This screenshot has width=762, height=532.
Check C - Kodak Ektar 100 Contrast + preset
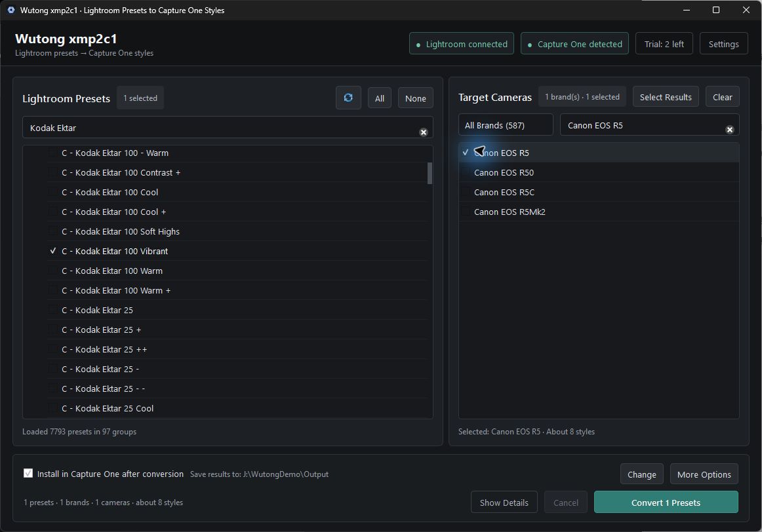tap(53, 172)
